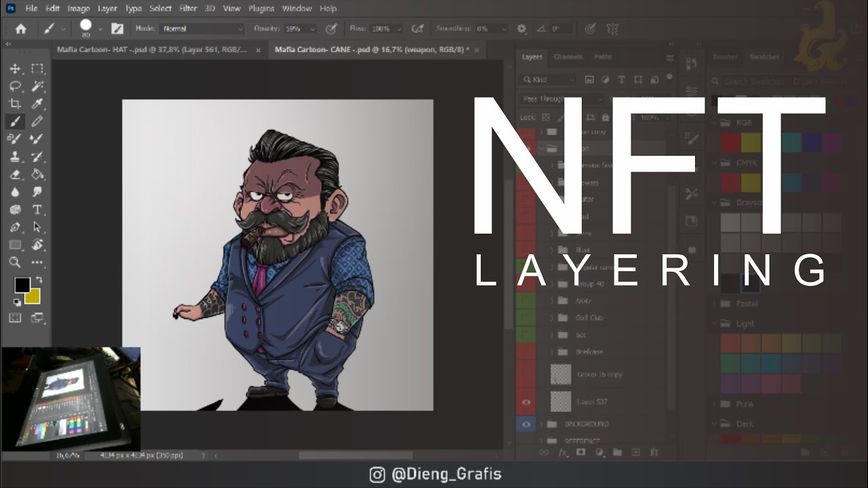Select the Pen tool
Viewport: 868px width, 488px height.
[15, 227]
